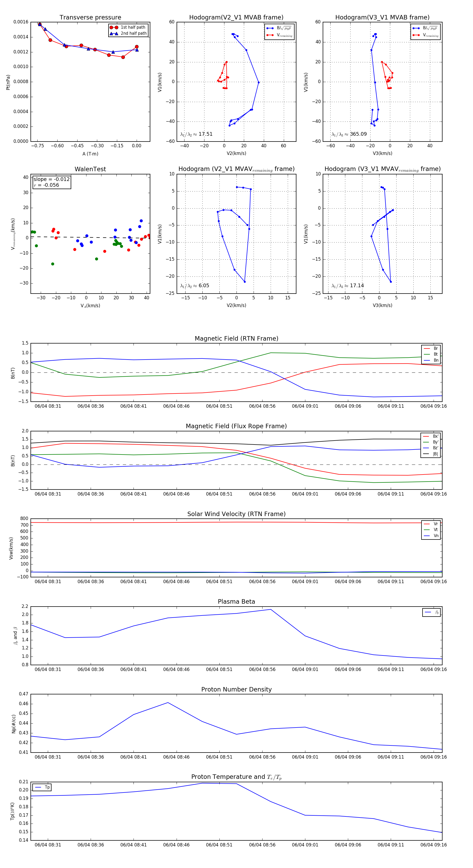Click 'Proton Number Density' plot title
Viewport: 473px width, 868px height.
[x=236, y=689]
